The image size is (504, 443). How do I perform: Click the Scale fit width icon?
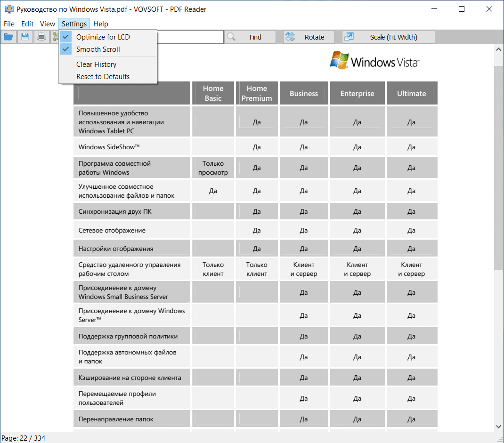coord(350,37)
